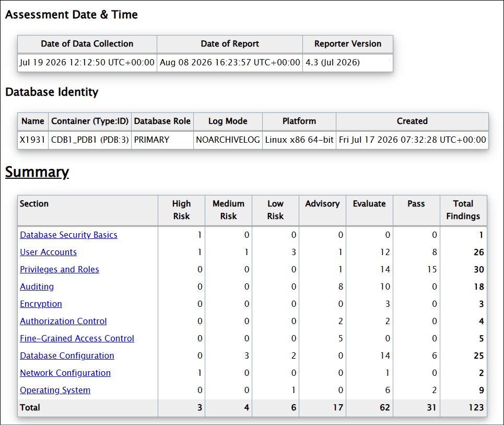
Task: Click the Database Identity heading
Action: point(52,92)
